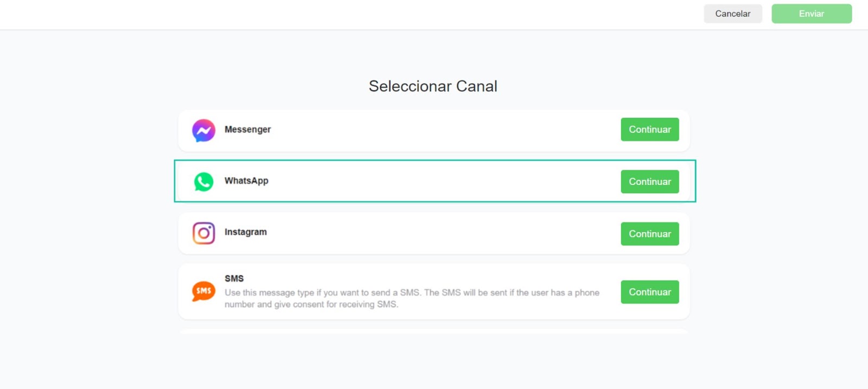This screenshot has height=389, width=868.
Task: Click the orange SMS bubble icon
Action: coord(203,291)
